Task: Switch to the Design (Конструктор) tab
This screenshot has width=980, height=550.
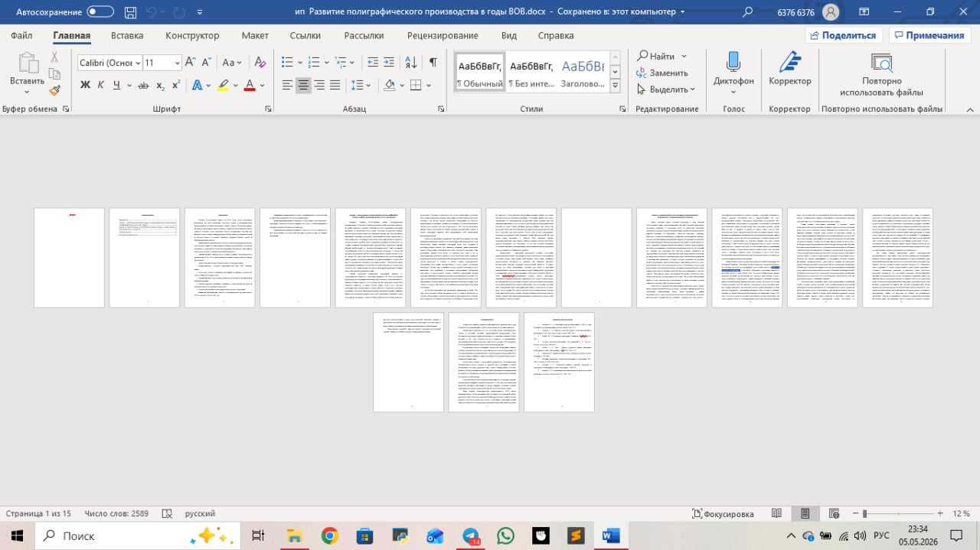Action: pos(192,35)
